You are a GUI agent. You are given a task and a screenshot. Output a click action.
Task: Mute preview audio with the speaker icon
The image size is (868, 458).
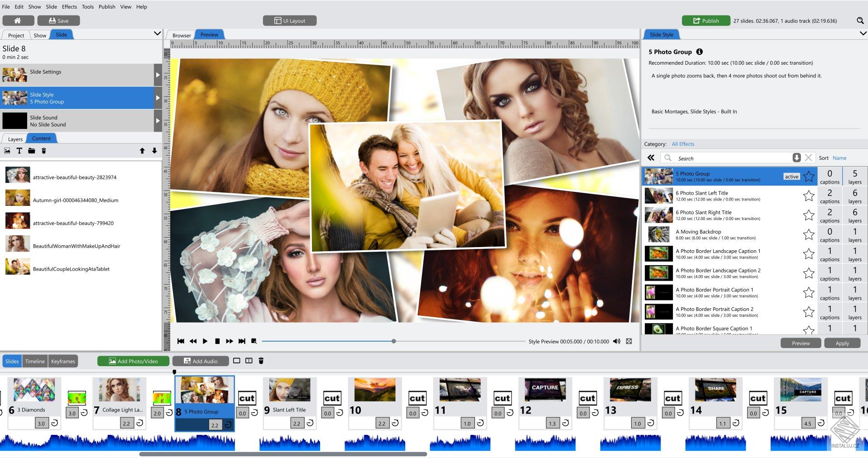[617, 341]
